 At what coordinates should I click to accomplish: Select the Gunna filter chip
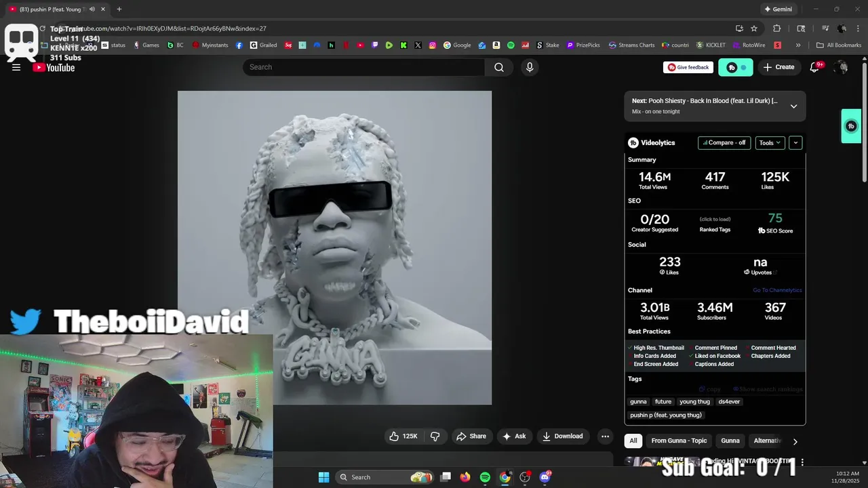[x=730, y=441]
